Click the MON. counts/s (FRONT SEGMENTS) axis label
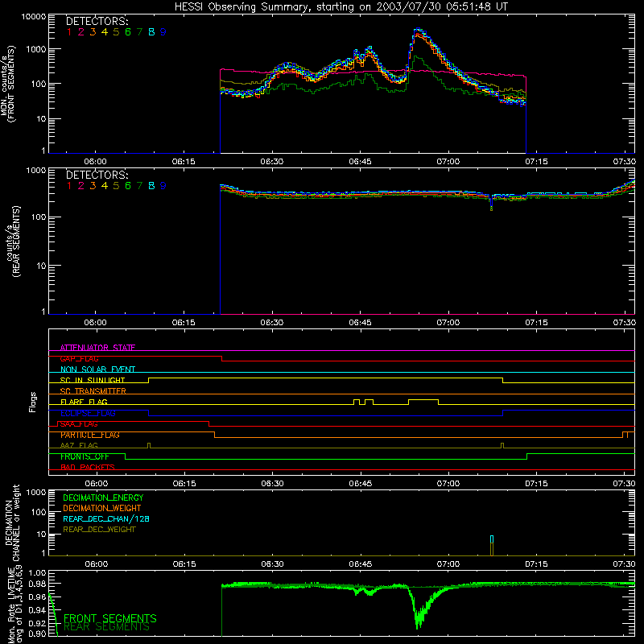This screenshot has width=644, height=644. tap(8, 85)
